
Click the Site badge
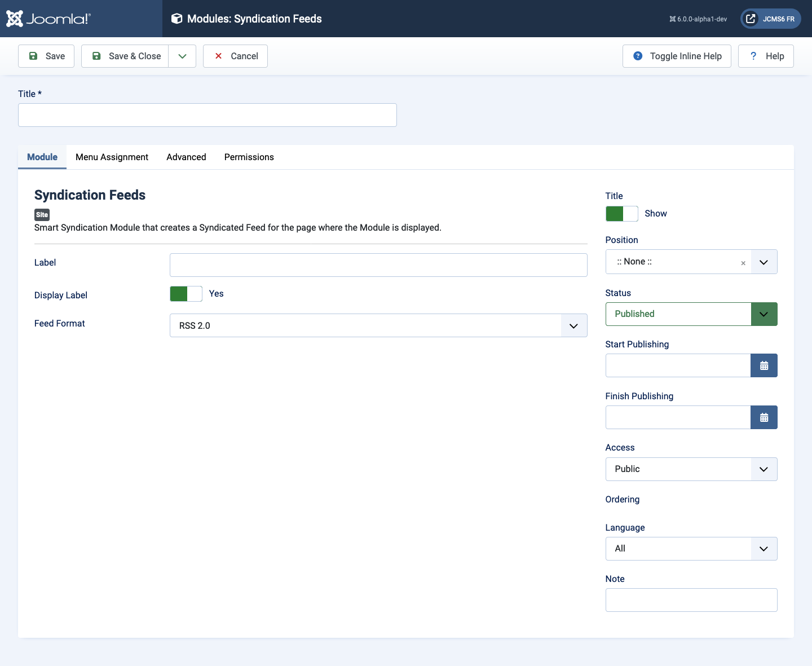coord(42,215)
